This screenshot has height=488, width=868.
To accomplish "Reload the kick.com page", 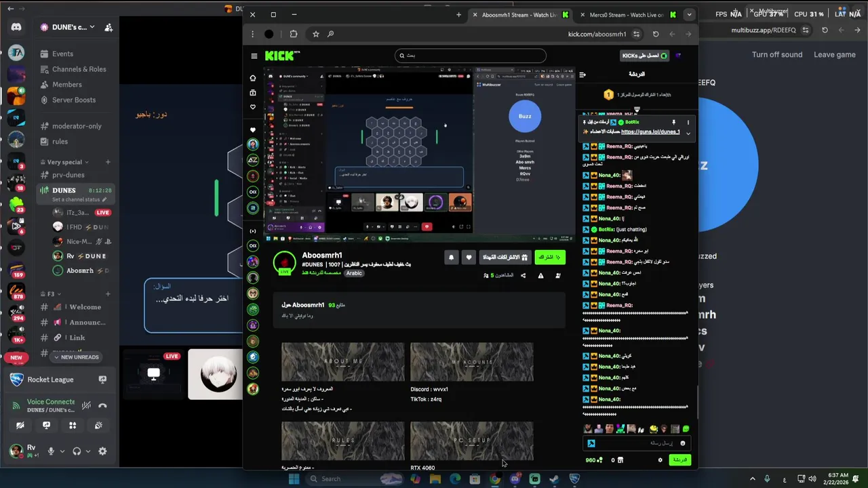I will (656, 34).
